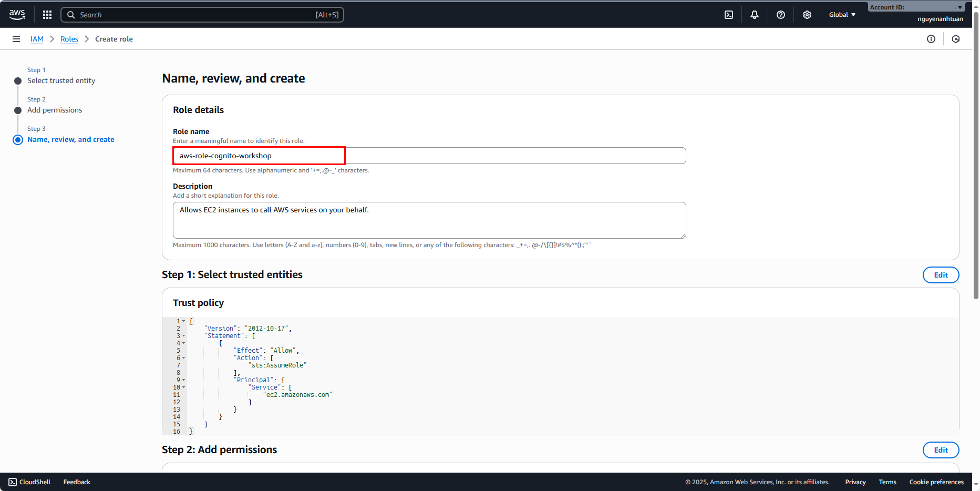Click the page vertical scrollbar
980x491 pixels.
(x=976, y=158)
